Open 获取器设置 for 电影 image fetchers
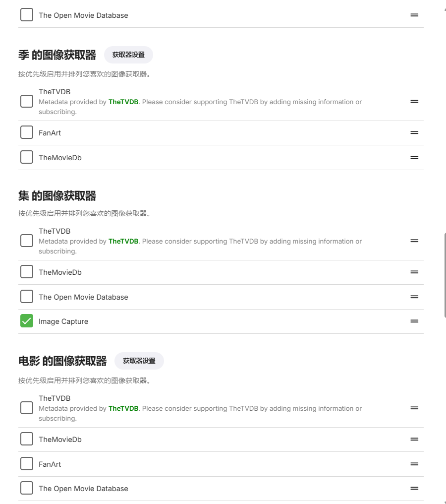Screen dimensions: 446x504 click(139, 361)
